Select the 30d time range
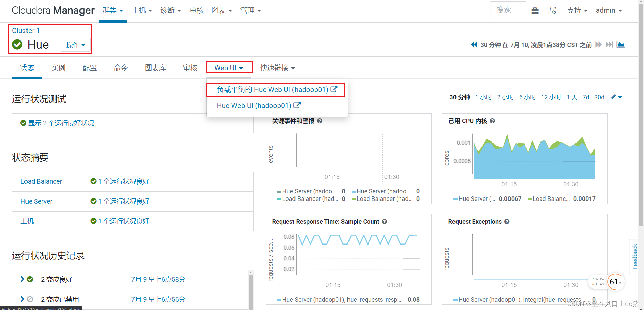Image resolution: width=644 pixels, height=310 pixels. [599, 97]
